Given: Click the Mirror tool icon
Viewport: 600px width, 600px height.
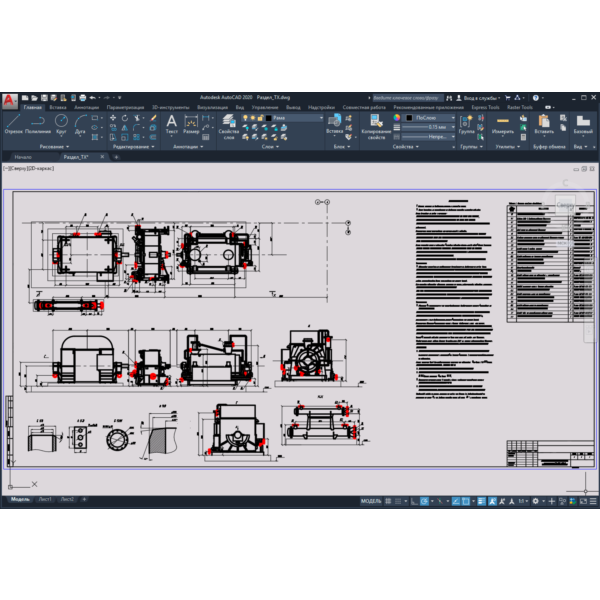Looking at the screenshot, I should (x=125, y=128).
